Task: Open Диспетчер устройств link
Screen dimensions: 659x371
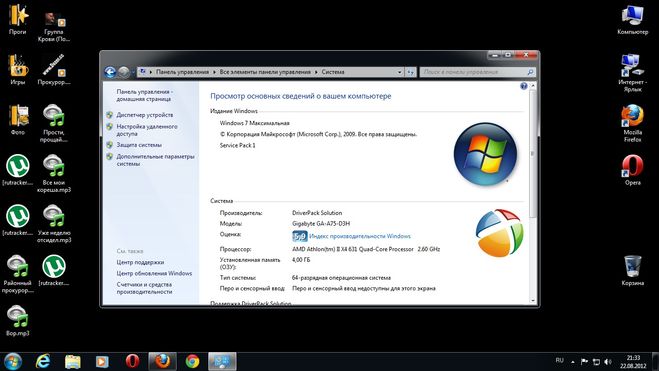Action: click(145, 115)
